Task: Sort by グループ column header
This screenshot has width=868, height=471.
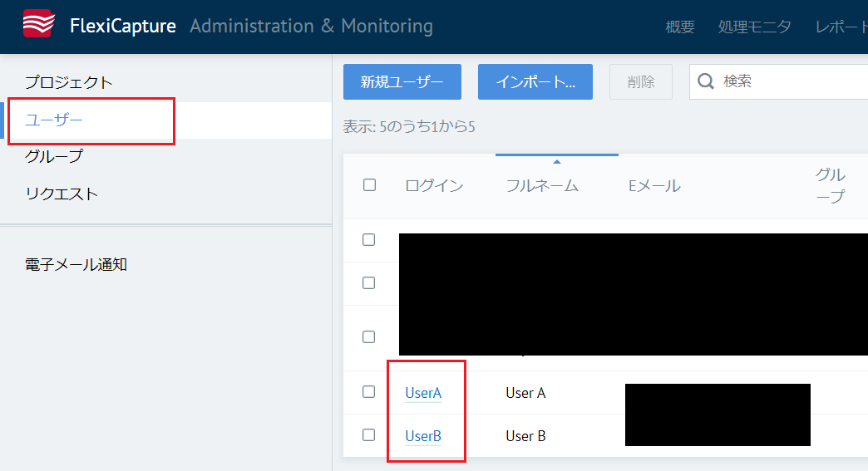Action: (x=831, y=186)
